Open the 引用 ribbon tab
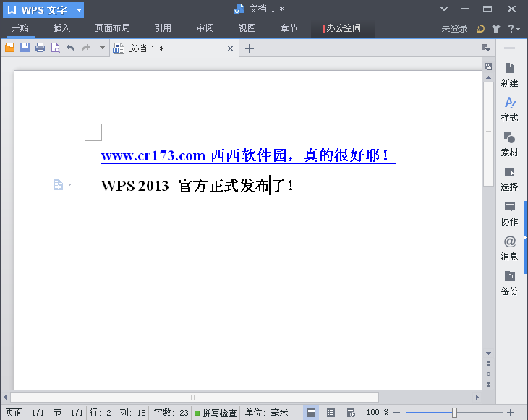528x420 pixels. pyautogui.click(x=163, y=28)
